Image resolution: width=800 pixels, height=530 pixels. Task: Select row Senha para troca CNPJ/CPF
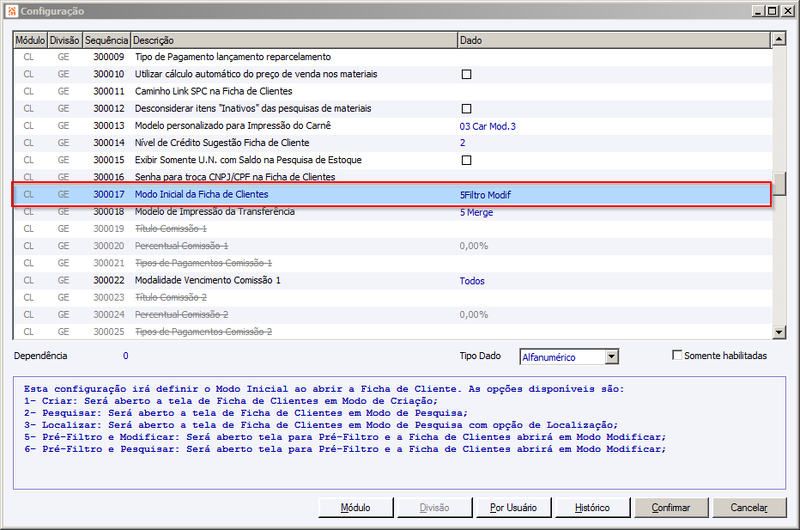392,177
